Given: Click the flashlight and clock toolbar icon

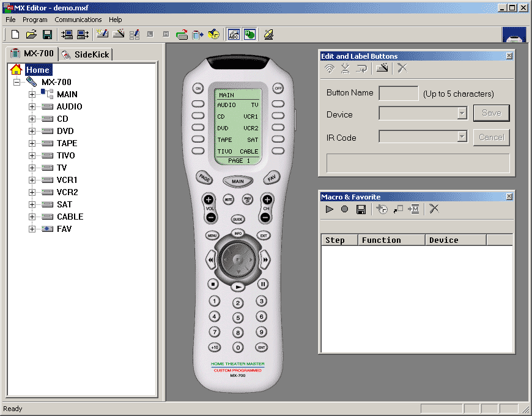Looking at the screenshot, I should coord(214,34).
